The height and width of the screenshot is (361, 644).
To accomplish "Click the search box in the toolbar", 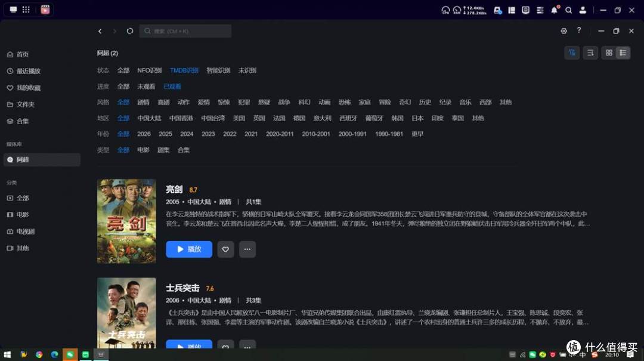I will pyautogui.click(x=185, y=31).
